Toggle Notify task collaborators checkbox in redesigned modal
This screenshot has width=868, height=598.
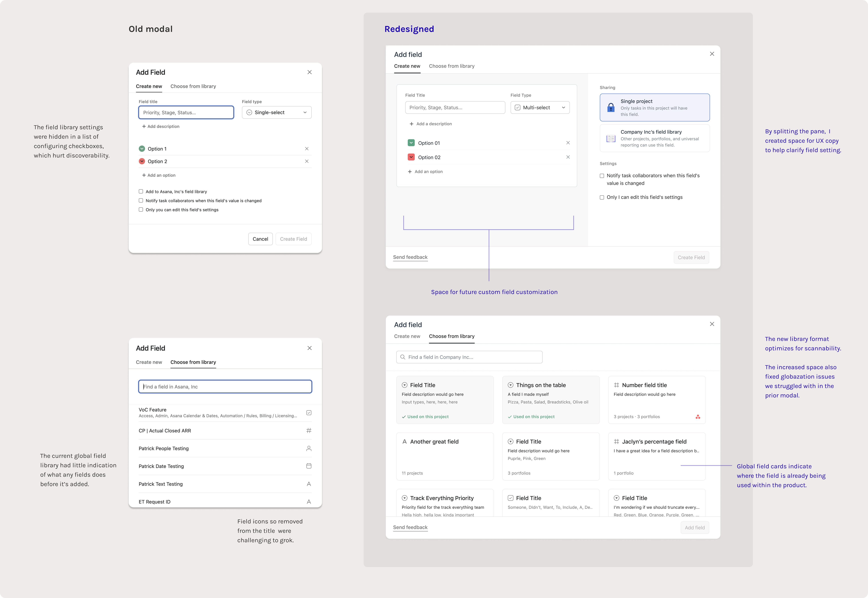tap(602, 176)
